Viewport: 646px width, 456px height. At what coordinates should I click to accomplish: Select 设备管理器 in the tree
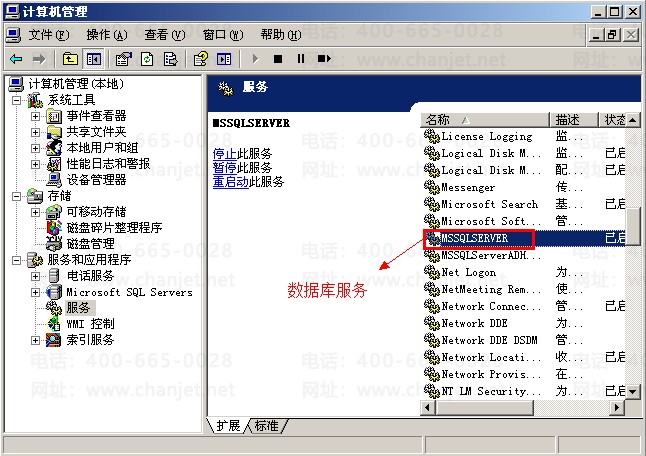[96, 180]
